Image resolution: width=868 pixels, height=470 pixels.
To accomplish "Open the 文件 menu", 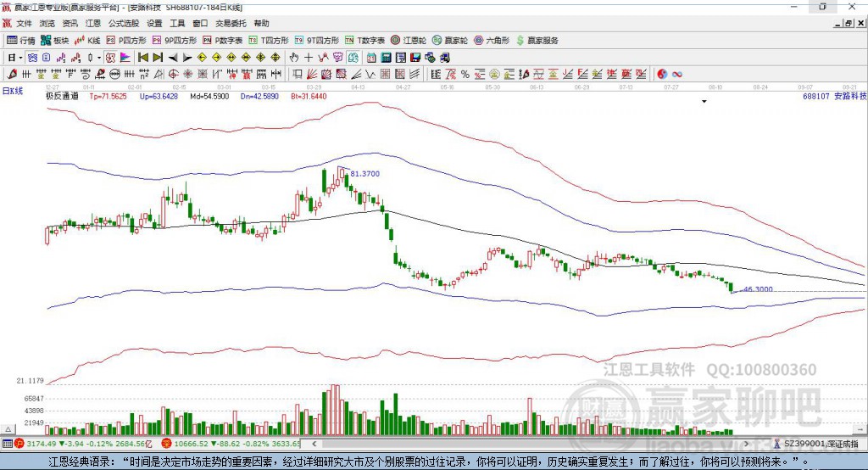I will (25, 23).
